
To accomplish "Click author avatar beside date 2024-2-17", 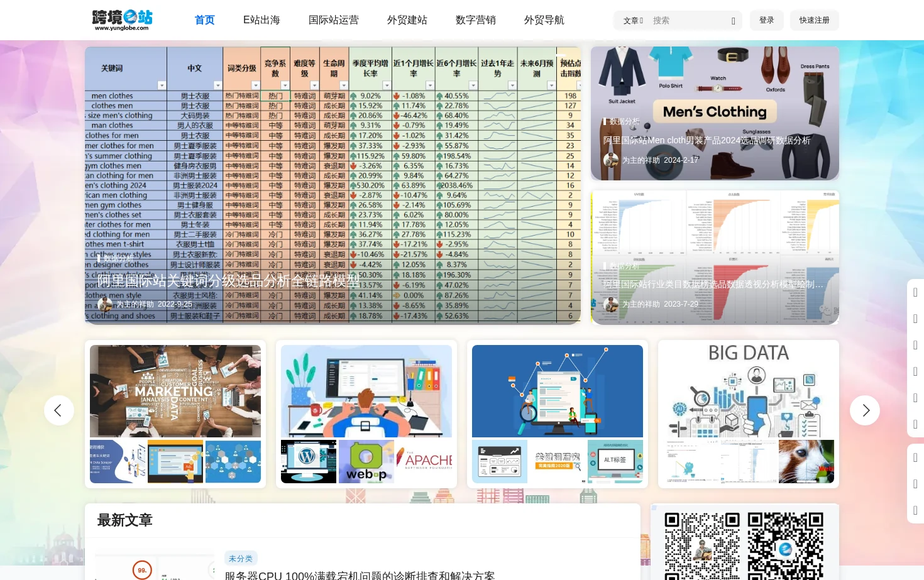I will point(611,160).
